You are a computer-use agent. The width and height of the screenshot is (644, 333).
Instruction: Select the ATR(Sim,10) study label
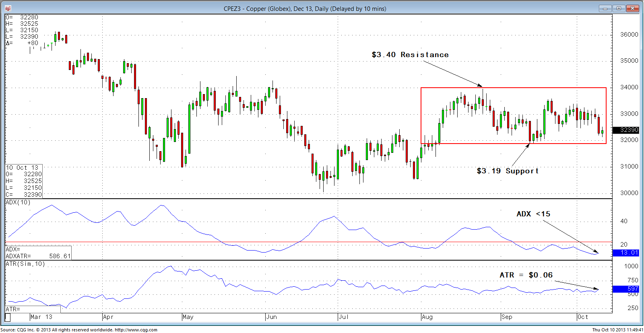25,264
